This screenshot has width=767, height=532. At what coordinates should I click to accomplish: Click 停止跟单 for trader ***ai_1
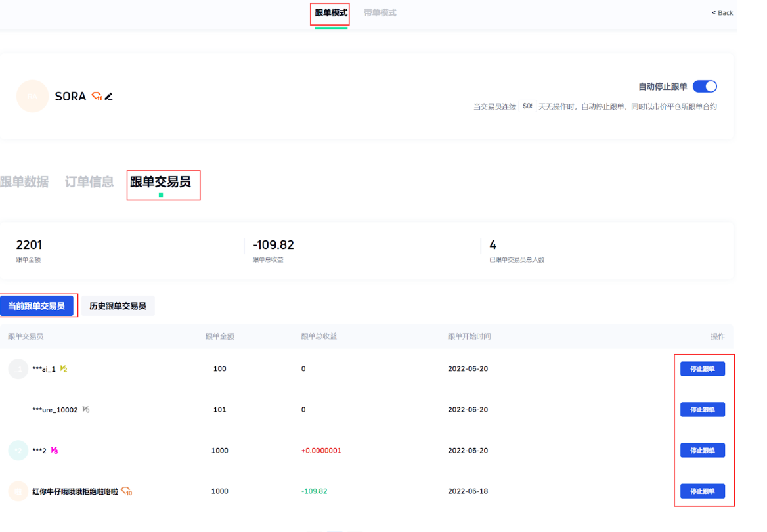point(702,369)
